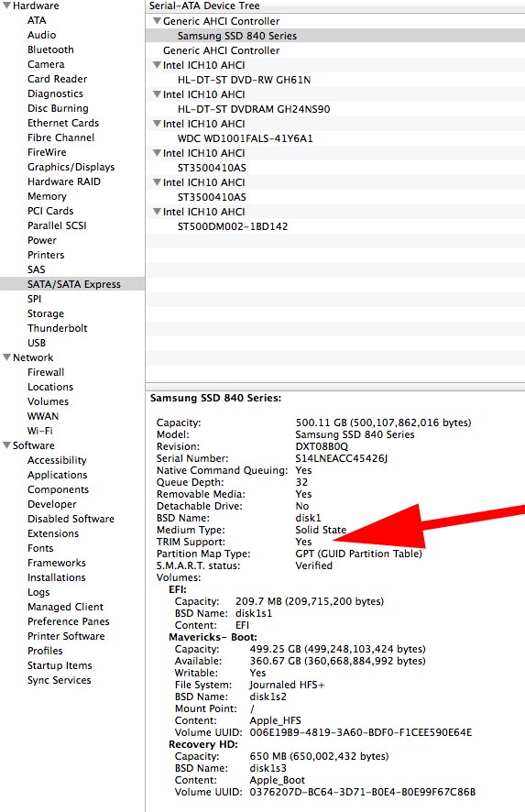525x812 pixels.
Task: Select Startup Items category
Action: click(60, 665)
